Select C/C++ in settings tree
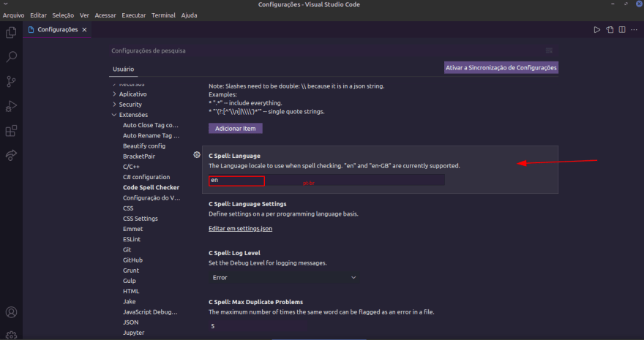Screen dimensions: 644x340 (131, 167)
